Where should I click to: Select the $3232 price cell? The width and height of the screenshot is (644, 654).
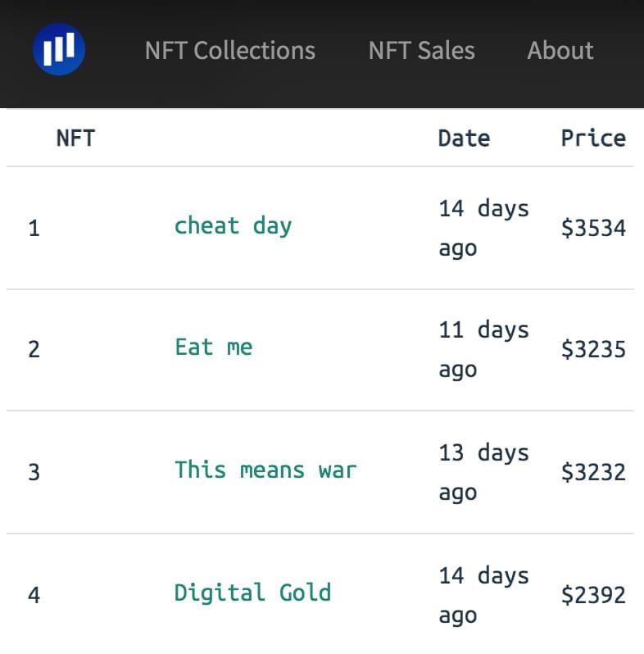pyautogui.click(x=593, y=472)
